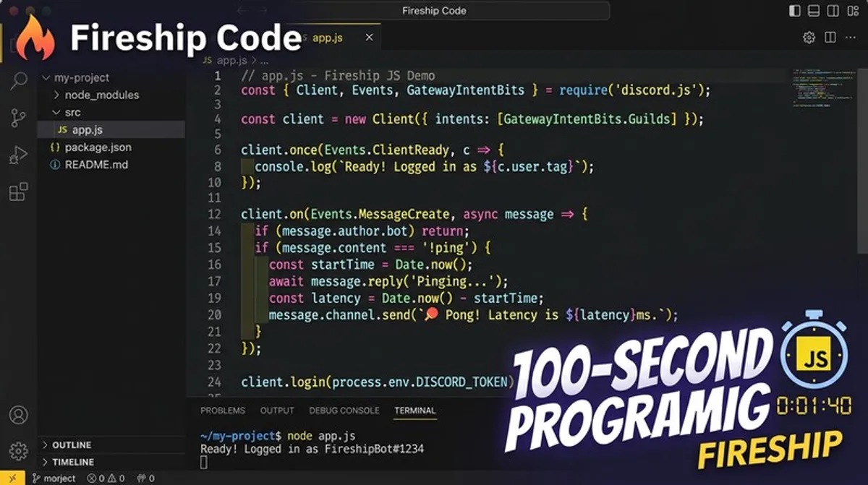Click 'const startTime' on line 16

[x=323, y=265]
